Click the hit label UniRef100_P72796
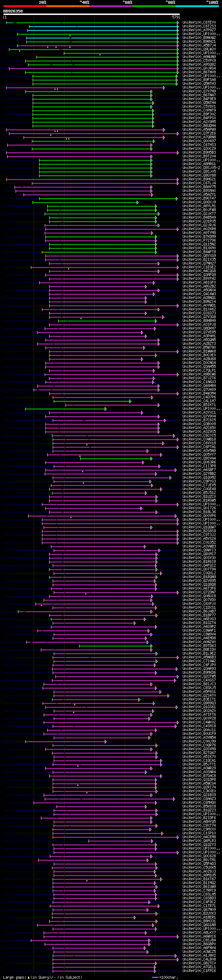The image size is (222, 980). (199, 241)
